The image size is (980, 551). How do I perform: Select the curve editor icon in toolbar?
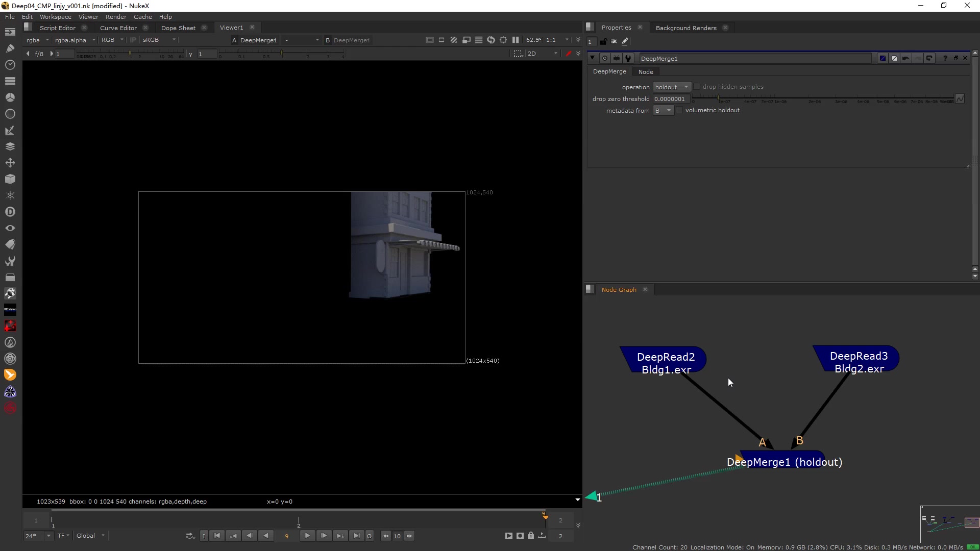point(118,28)
